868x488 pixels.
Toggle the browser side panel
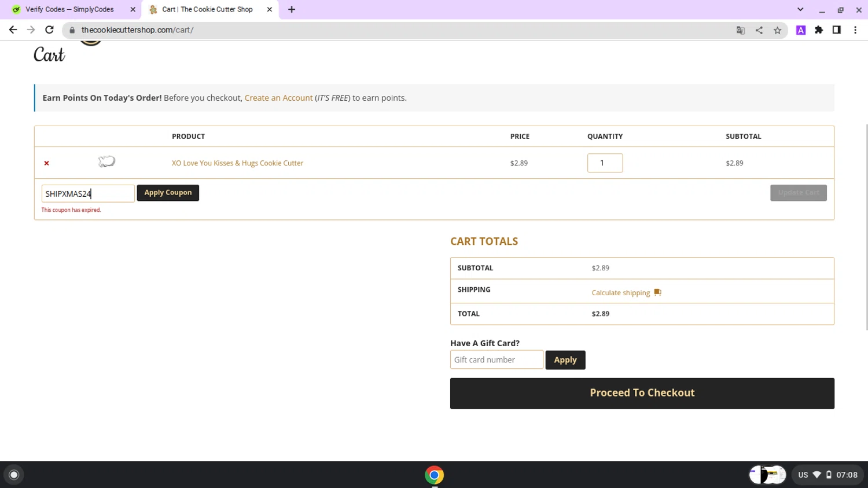(x=837, y=30)
